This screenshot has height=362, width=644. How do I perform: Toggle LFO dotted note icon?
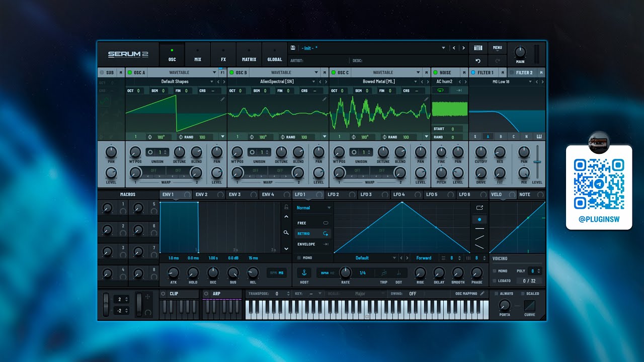(x=399, y=273)
